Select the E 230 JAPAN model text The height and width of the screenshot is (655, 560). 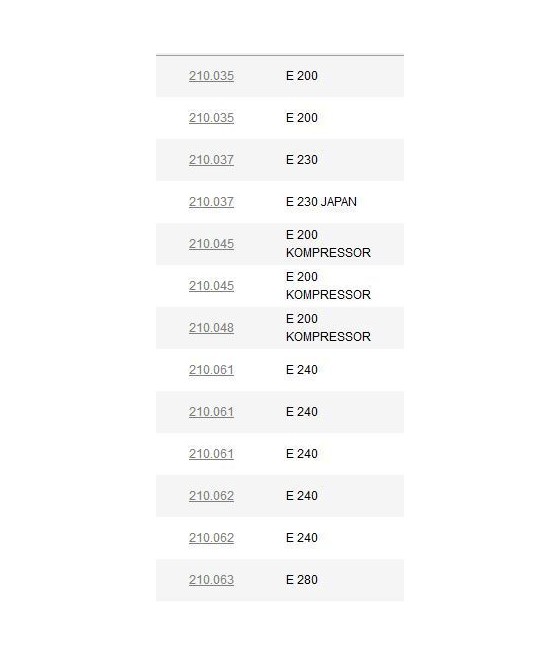[321, 202]
